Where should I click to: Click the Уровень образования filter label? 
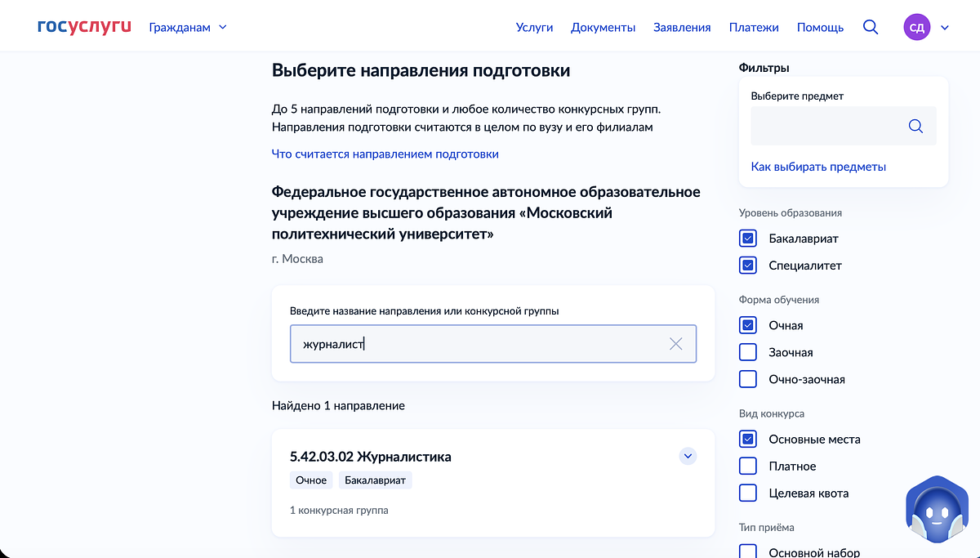click(x=791, y=212)
